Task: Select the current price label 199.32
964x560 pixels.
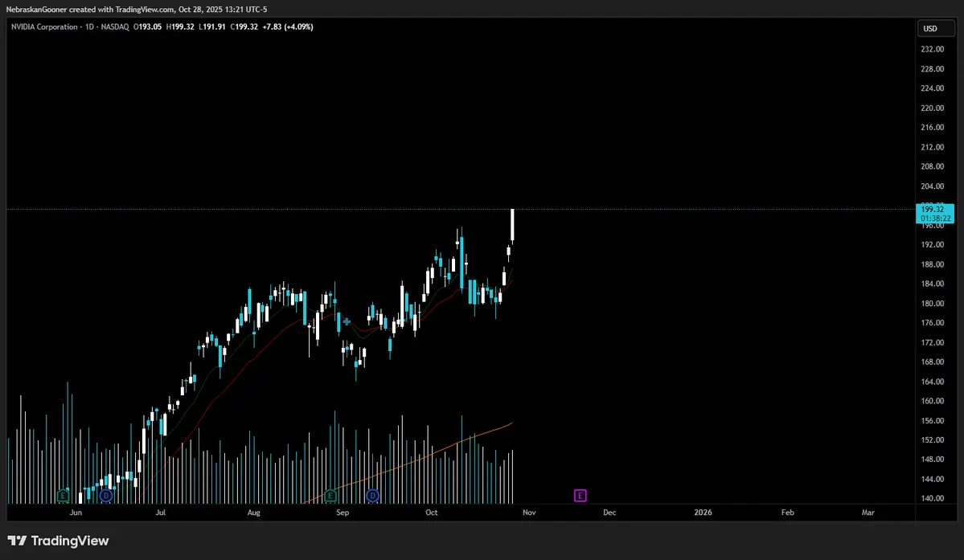Action: [x=934, y=210]
